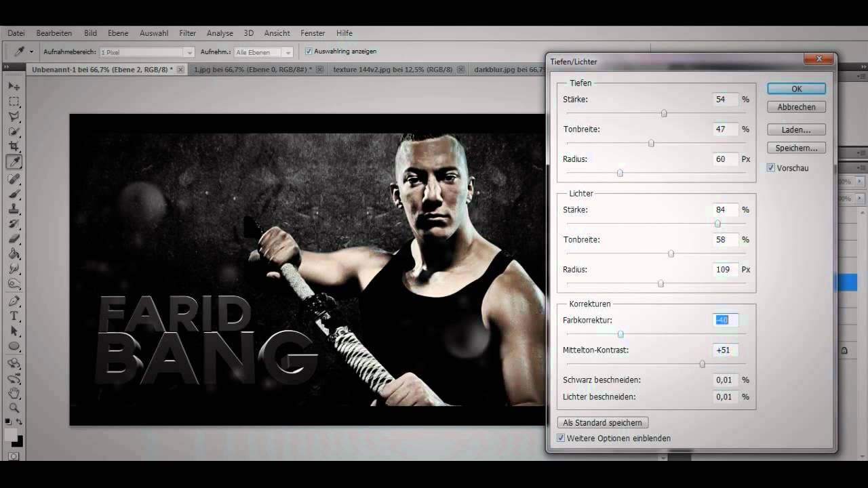This screenshot has width=868, height=488.
Task: Select the Crop tool
Action: coord(14,146)
